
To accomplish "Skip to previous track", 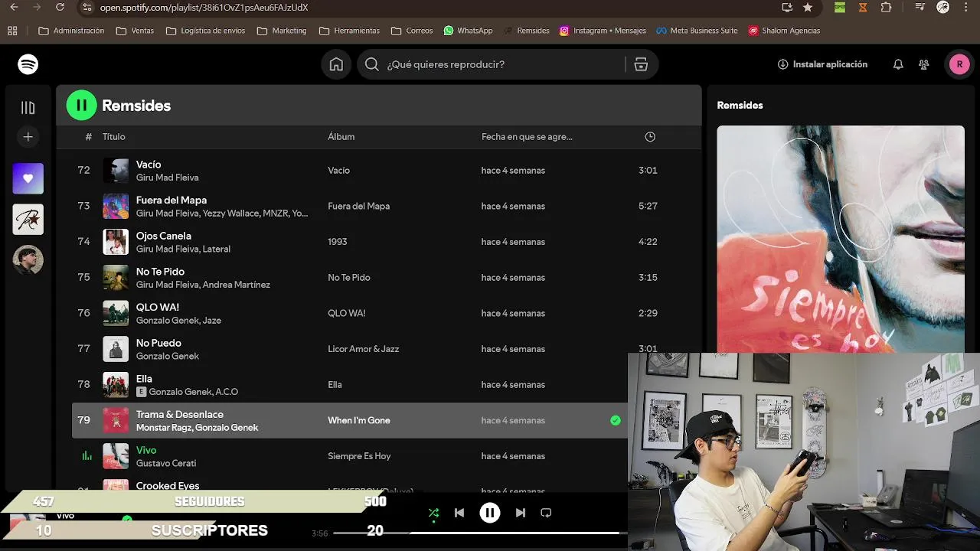I will click(459, 513).
